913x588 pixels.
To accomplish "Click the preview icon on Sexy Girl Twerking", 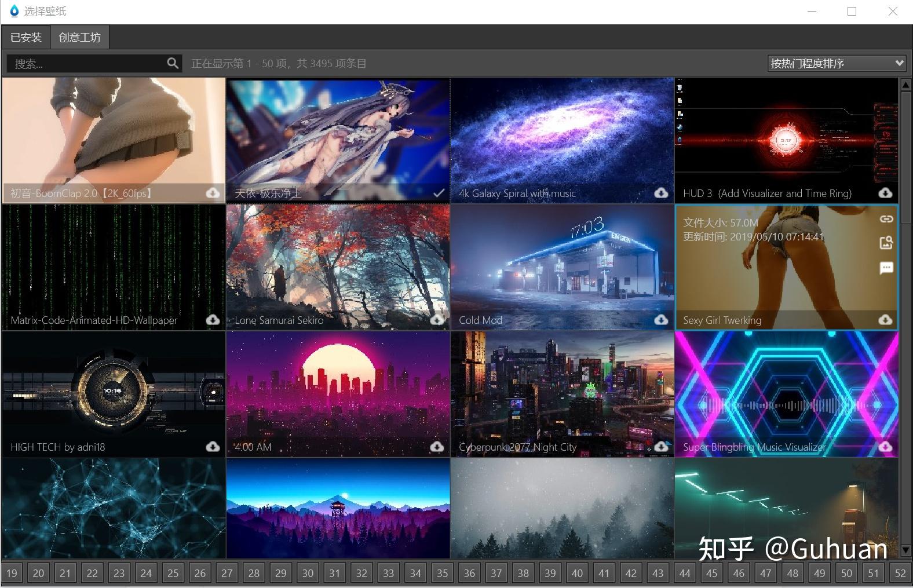I will 886,243.
